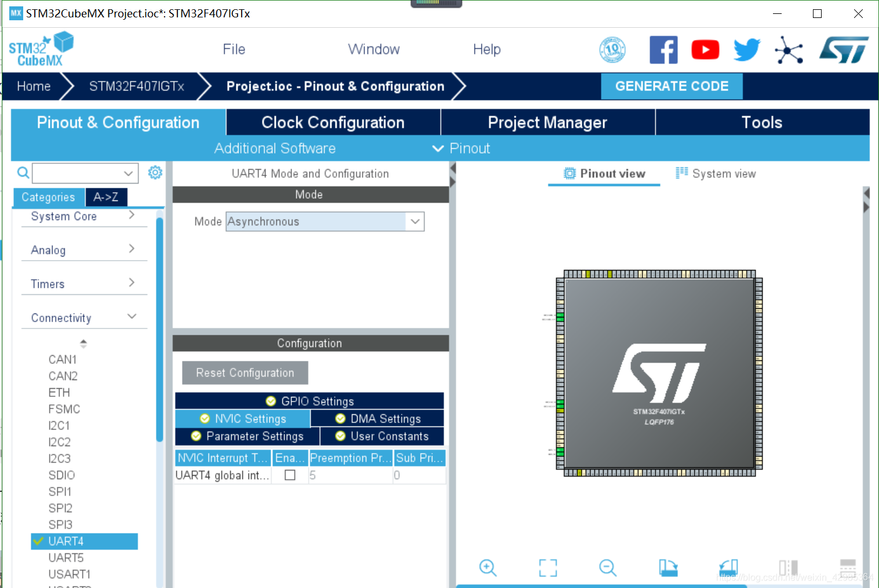This screenshot has height=588, width=879.
Task: Zoom in on the chip pinout
Action: pos(488,568)
